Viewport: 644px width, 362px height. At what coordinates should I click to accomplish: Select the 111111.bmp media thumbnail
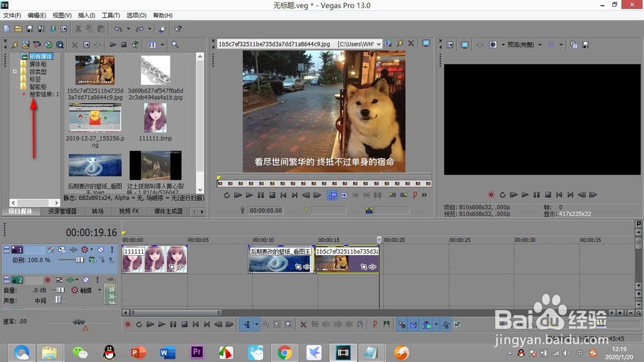coord(155,118)
